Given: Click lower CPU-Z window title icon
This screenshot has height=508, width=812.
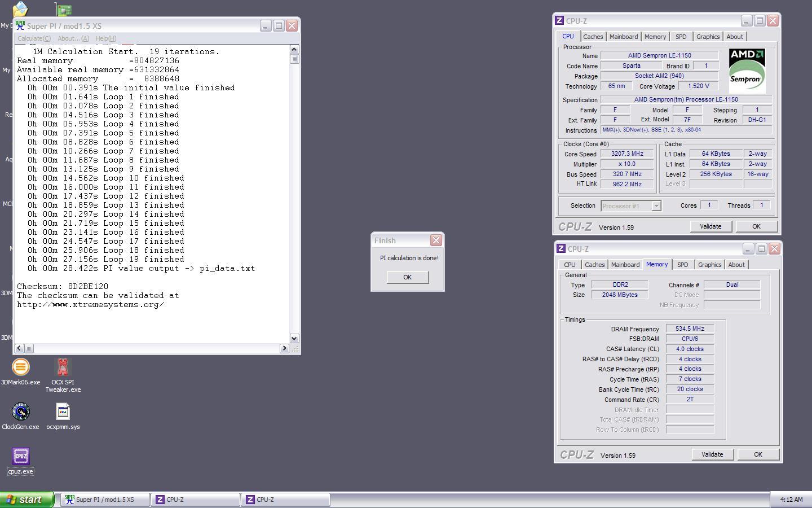Looking at the screenshot, I should coord(561,248).
